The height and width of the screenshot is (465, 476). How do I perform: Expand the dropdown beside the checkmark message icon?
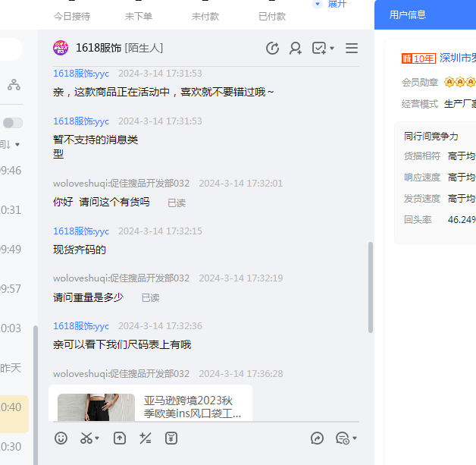[332, 49]
